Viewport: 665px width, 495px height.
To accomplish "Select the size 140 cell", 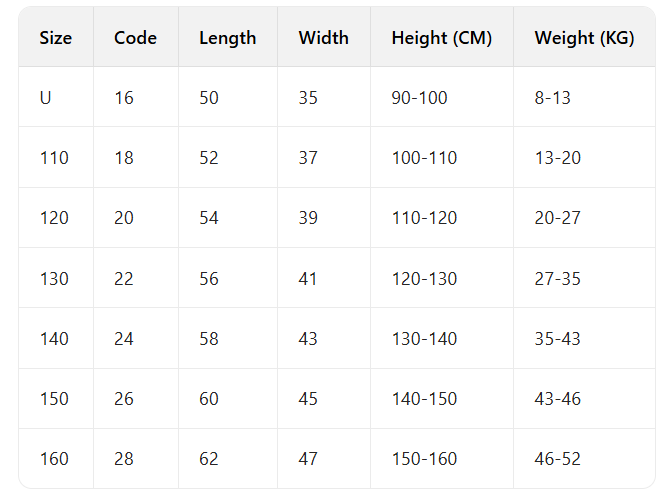I will click(54, 339).
